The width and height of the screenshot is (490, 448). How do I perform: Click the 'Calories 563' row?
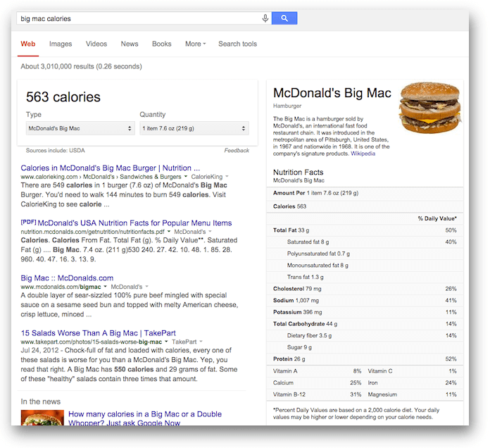tap(365, 206)
